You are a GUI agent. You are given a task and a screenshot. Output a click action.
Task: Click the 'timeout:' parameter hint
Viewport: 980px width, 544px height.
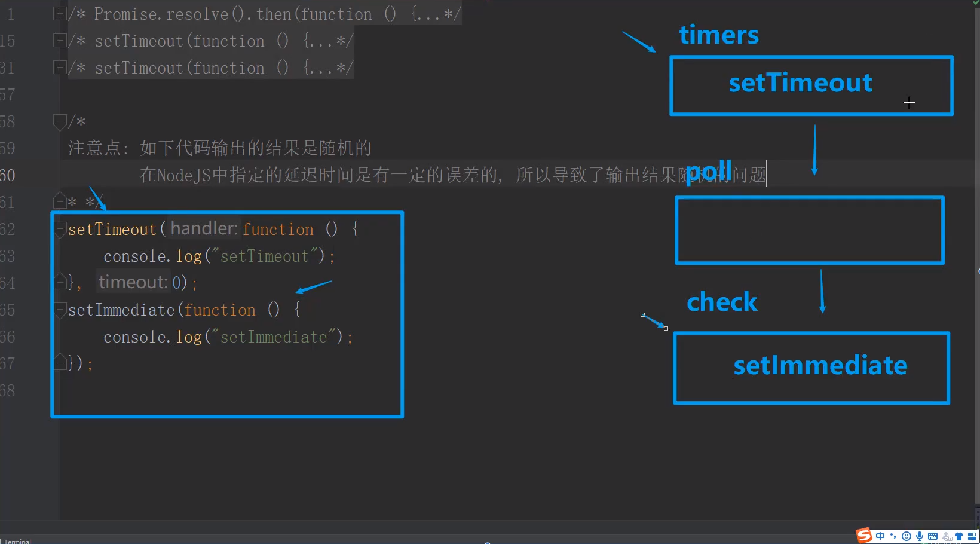[133, 282]
